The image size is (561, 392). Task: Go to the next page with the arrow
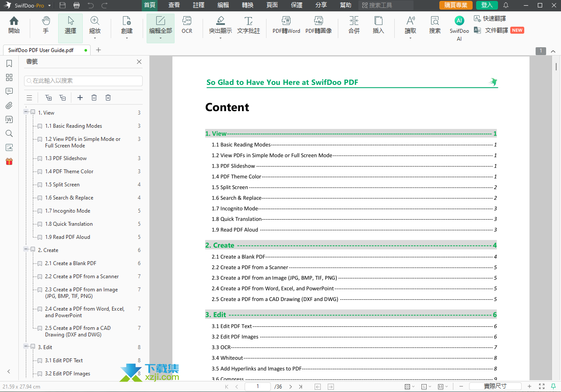291,386
